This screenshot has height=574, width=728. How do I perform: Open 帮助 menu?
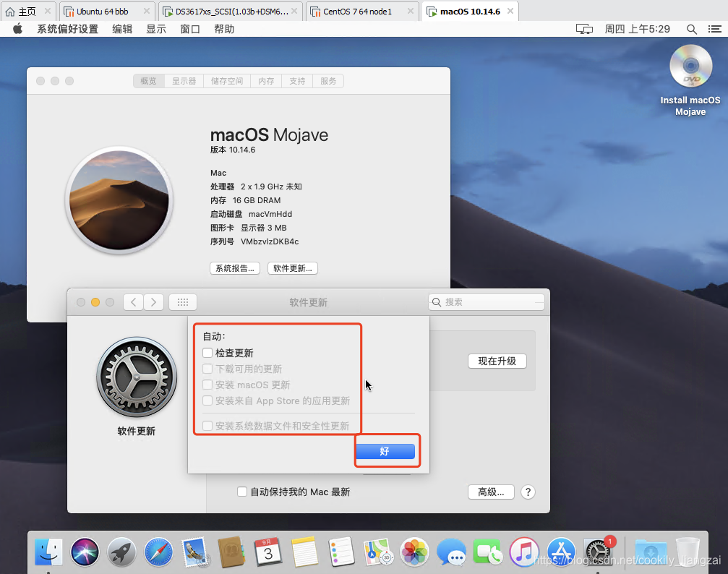(x=224, y=29)
